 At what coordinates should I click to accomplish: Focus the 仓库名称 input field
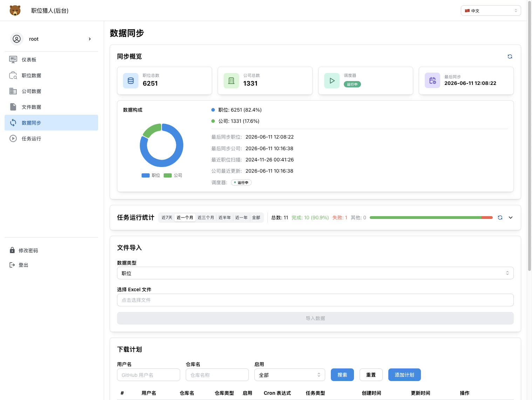pos(217,375)
